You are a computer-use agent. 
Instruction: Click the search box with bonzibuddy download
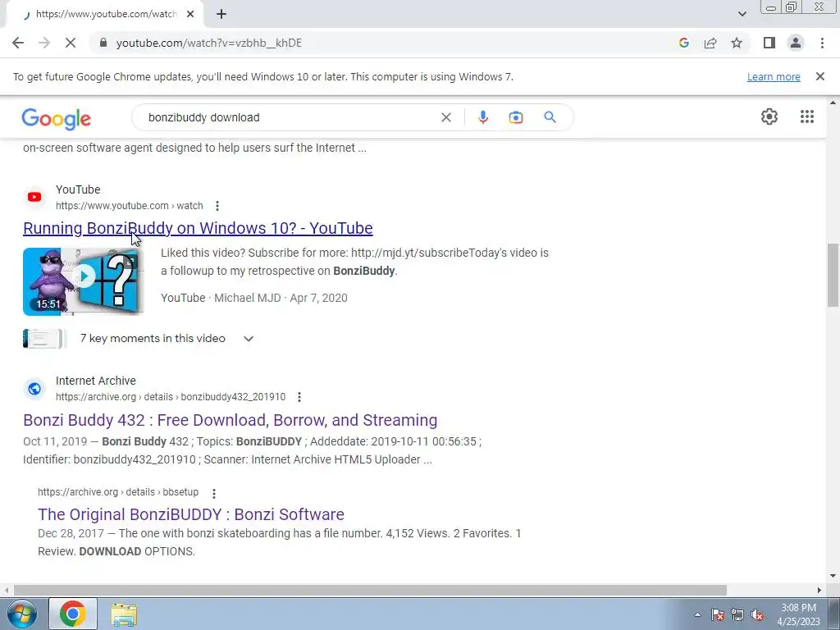tap(290, 117)
